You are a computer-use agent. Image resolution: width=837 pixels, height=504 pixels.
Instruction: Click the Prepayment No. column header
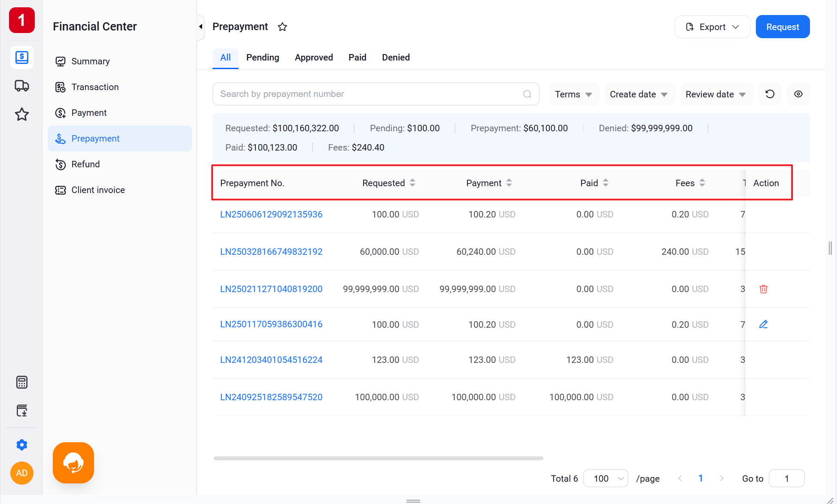tap(252, 183)
